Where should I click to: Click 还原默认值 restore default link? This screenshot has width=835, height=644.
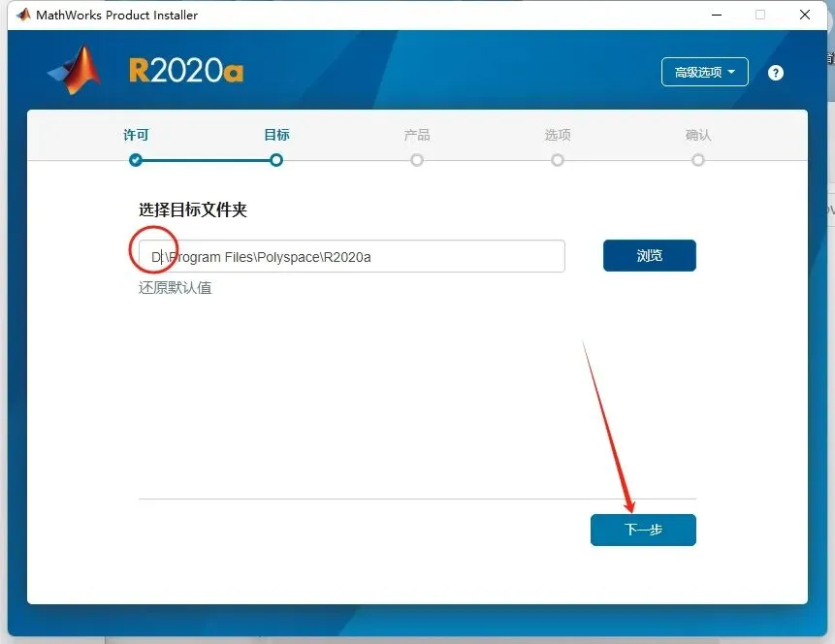coord(176,288)
